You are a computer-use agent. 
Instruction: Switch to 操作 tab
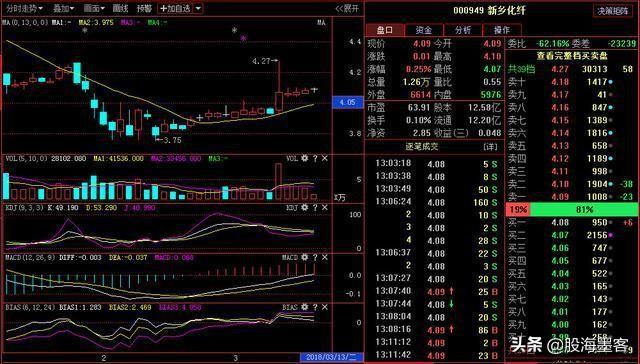pos(502,30)
